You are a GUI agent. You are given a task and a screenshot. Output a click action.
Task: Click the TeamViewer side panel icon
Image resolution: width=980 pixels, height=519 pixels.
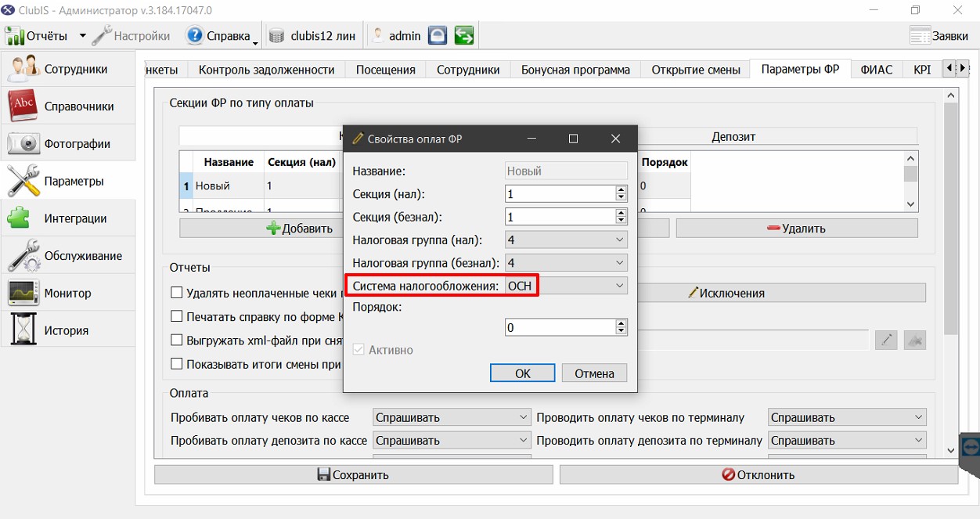[971, 446]
